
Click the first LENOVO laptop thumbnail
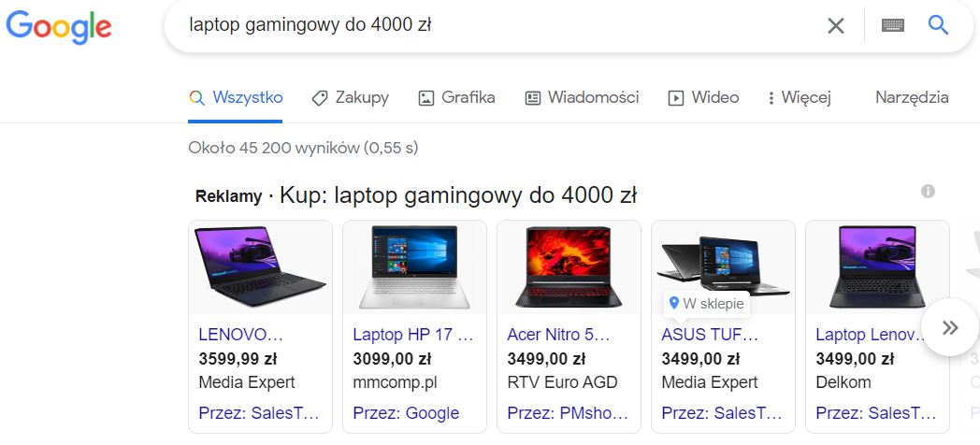(260, 266)
